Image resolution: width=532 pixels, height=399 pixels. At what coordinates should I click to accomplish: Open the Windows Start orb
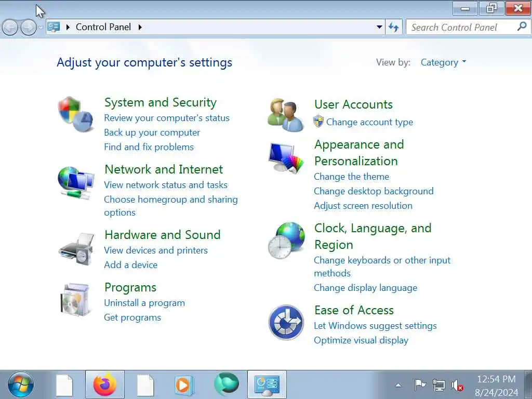point(20,385)
